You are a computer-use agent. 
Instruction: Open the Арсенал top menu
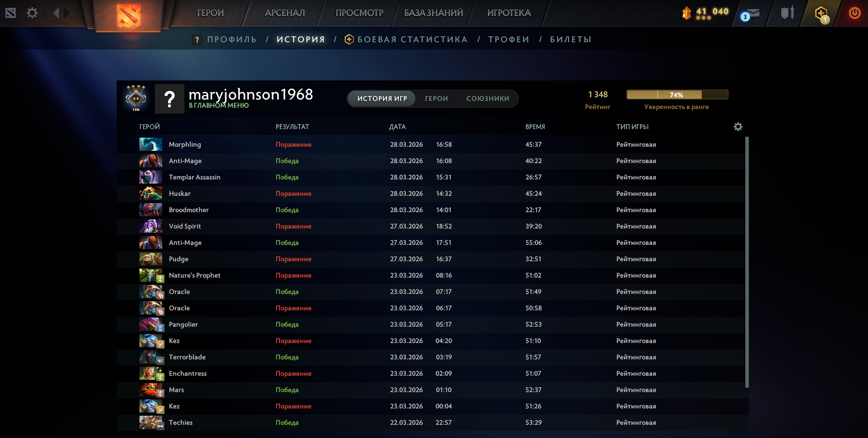[285, 13]
